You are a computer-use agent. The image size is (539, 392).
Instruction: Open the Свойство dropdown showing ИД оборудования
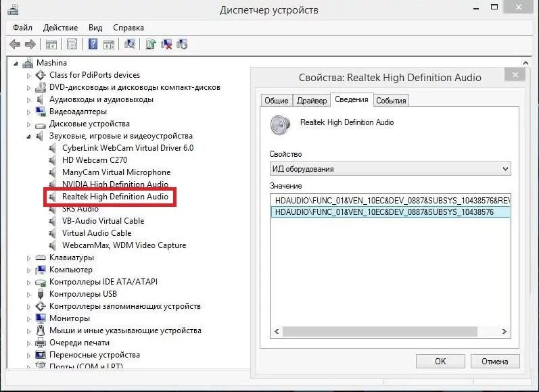pyautogui.click(x=390, y=169)
